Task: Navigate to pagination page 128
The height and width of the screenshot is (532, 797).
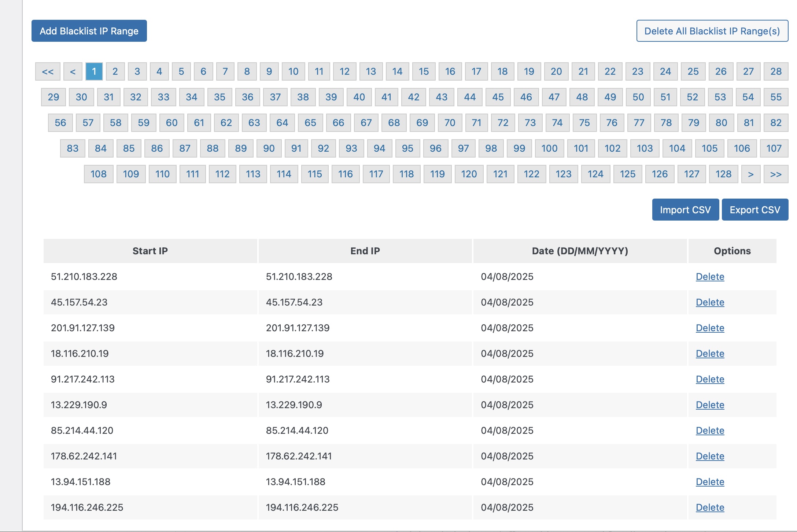Action: (x=723, y=174)
